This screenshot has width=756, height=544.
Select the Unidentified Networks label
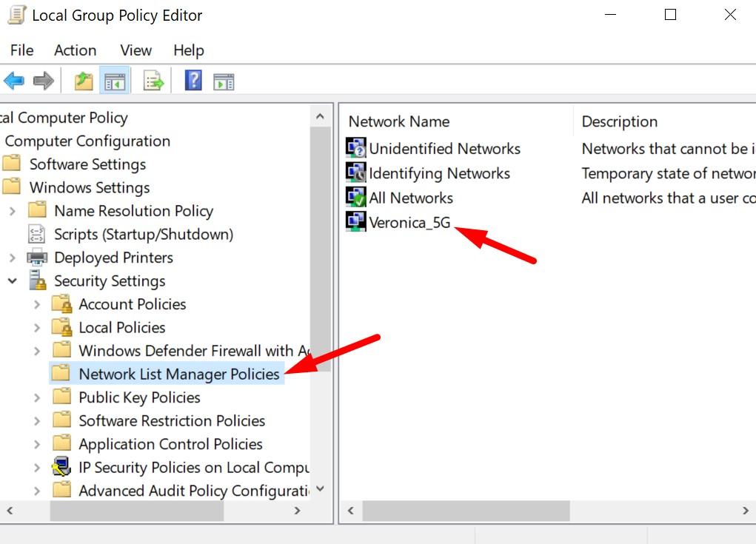click(x=444, y=149)
